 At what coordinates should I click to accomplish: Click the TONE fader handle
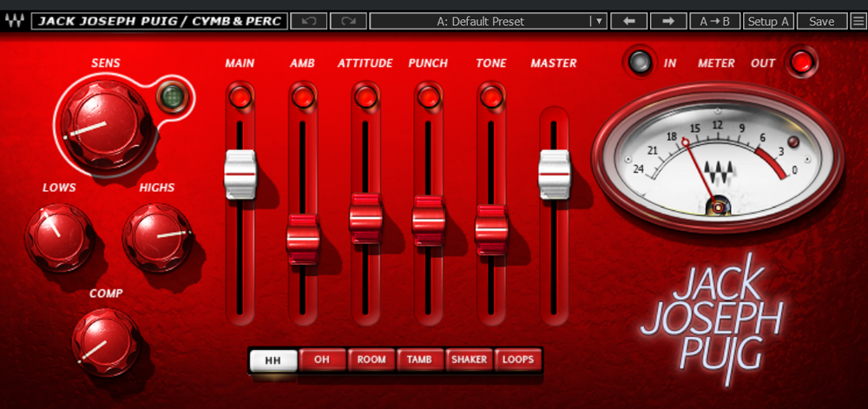491,229
